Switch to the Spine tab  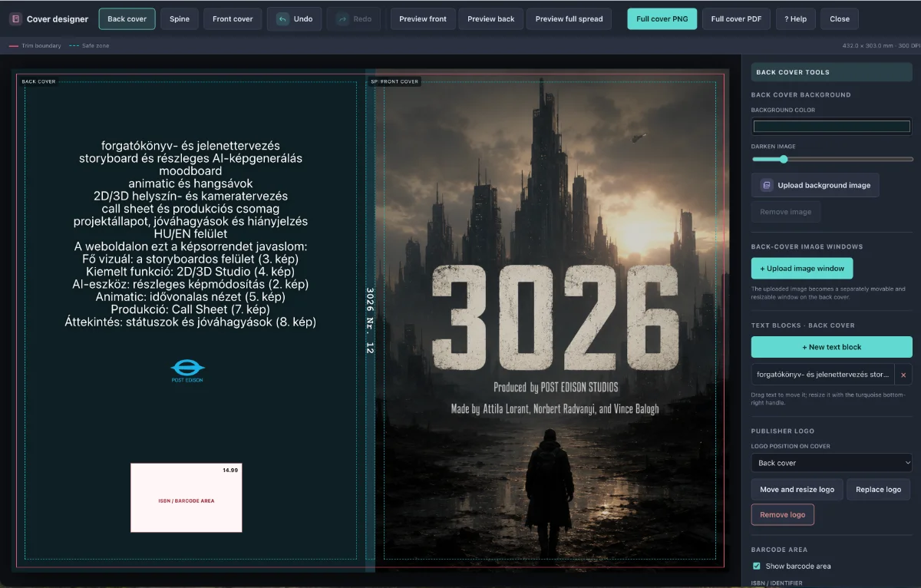[x=180, y=19]
